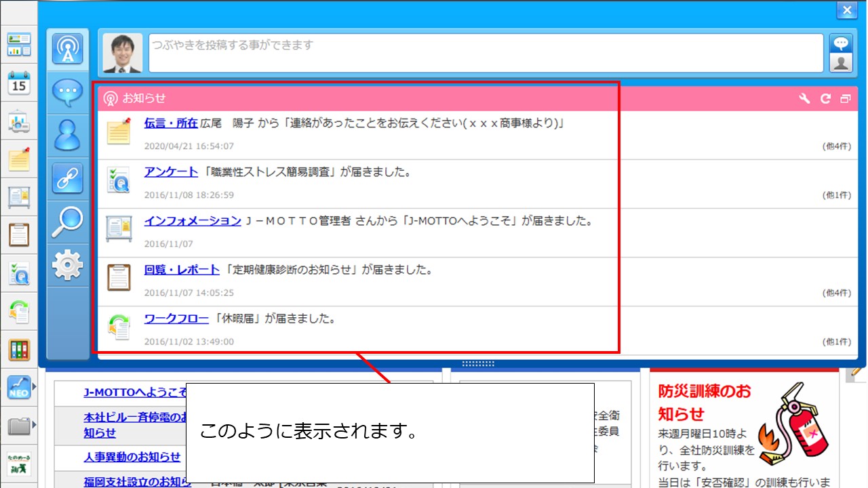Click the window restore icon in お知らせ header
This screenshot has height=488, width=868.
click(845, 98)
